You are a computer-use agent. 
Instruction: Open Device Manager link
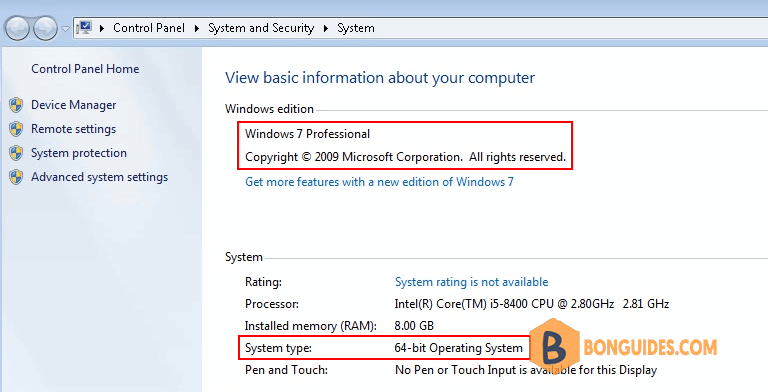73,105
